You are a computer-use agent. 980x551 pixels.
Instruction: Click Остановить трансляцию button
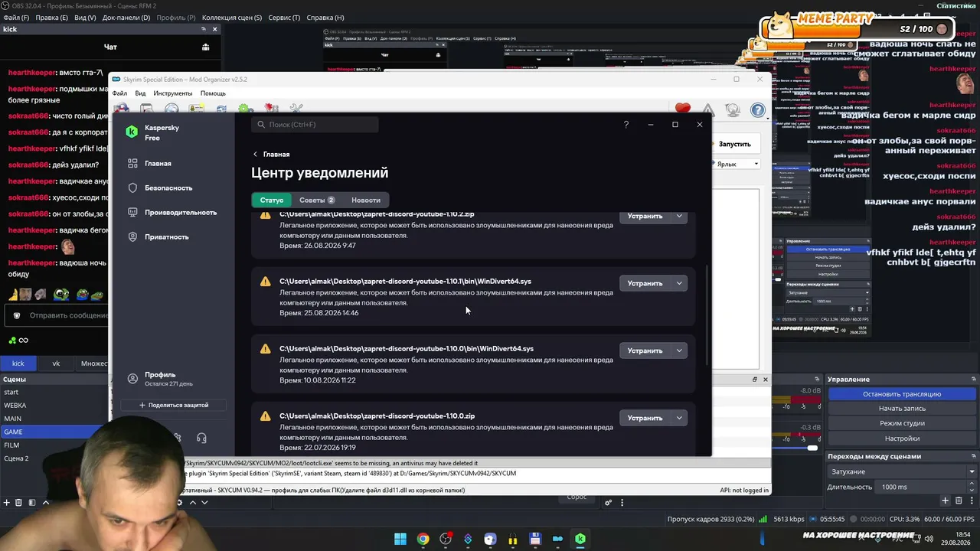pos(902,394)
